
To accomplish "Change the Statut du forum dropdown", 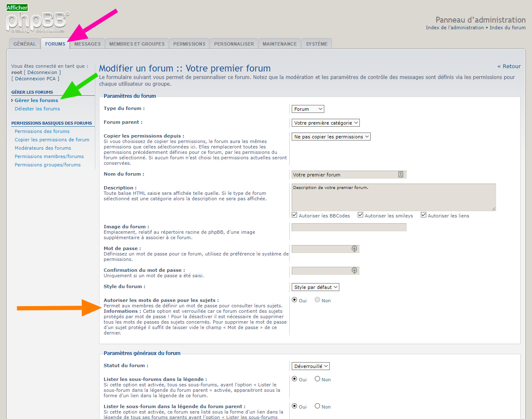I will (x=311, y=366).
